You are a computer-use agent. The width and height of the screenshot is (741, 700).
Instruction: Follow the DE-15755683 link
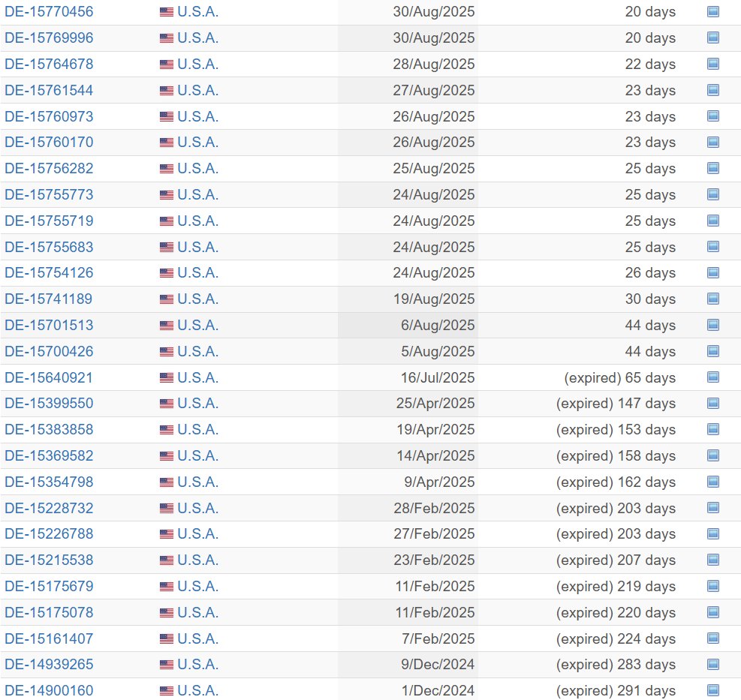tap(49, 247)
